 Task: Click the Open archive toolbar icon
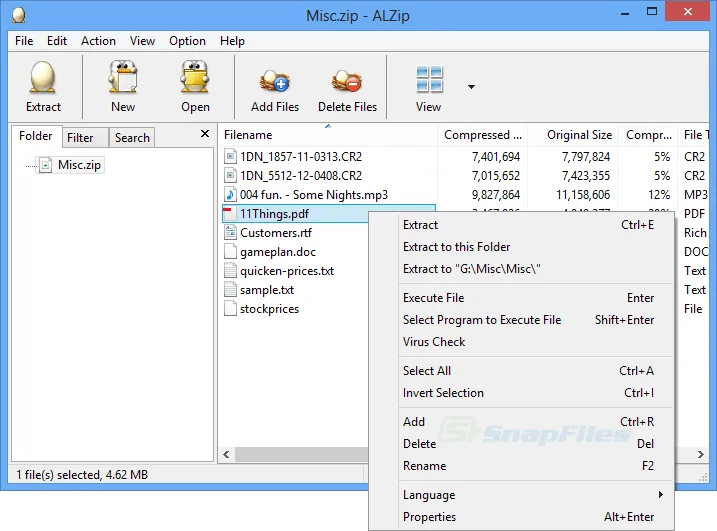click(195, 77)
